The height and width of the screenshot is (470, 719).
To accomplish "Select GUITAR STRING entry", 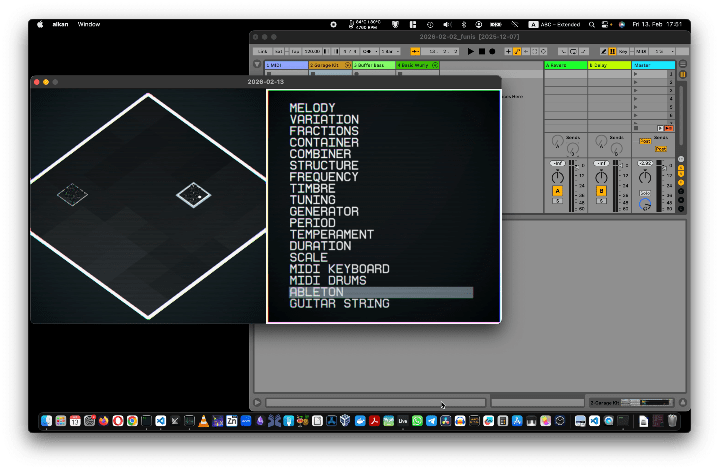I will coord(339,304).
